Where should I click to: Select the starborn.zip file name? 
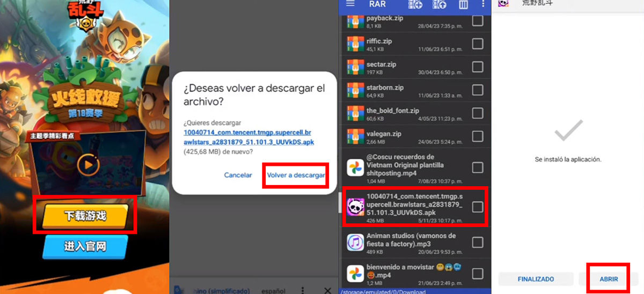pos(385,87)
